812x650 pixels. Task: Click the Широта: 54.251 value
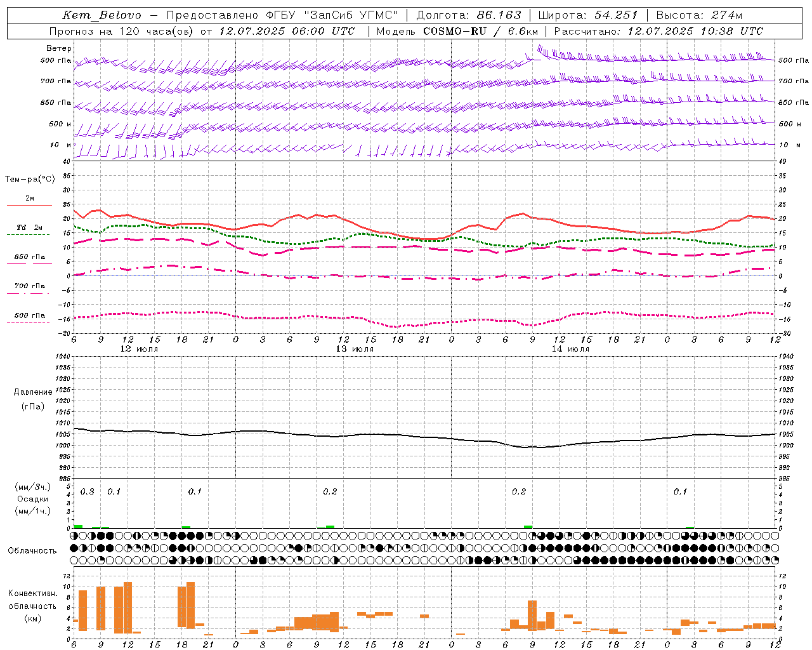(x=588, y=15)
